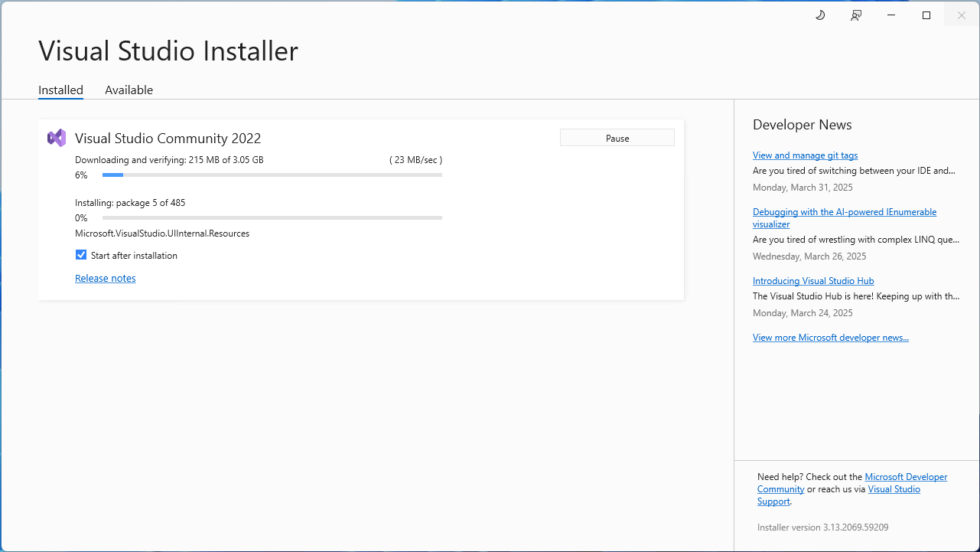The image size is (980, 552).
Task: Click the installing package progress bar
Action: 272,218
